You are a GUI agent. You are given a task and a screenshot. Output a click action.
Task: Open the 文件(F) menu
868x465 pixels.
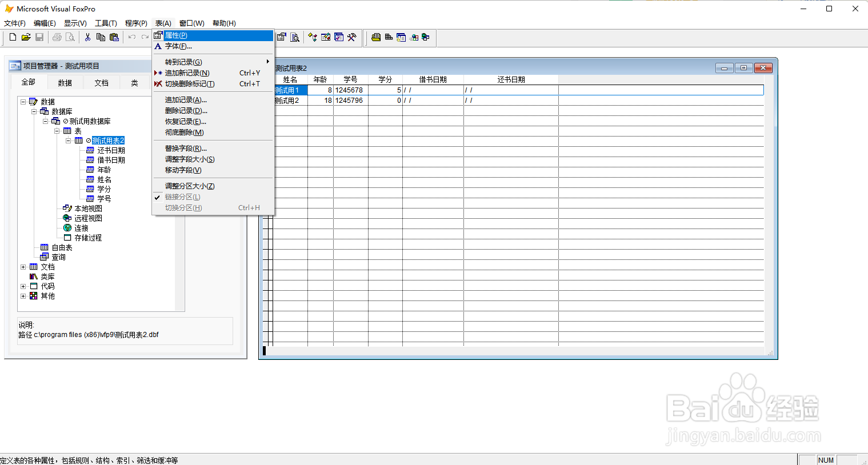pos(15,23)
